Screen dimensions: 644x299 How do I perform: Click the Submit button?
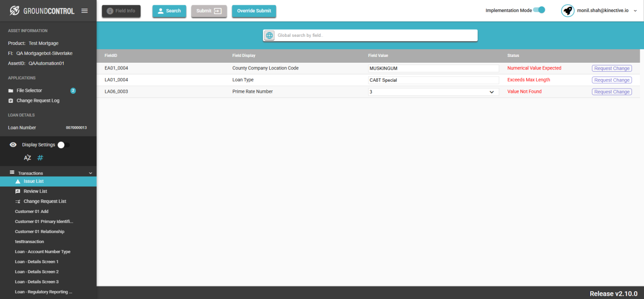pos(209,11)
